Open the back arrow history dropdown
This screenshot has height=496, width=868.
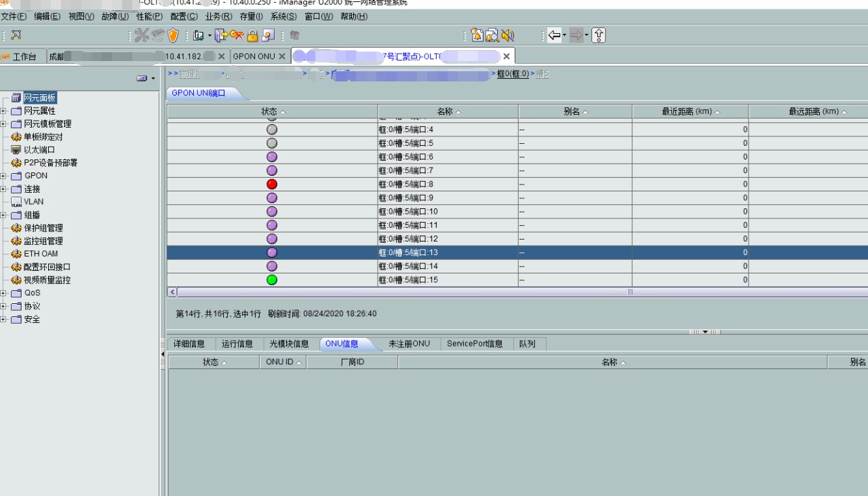click(x=564, y=35)
